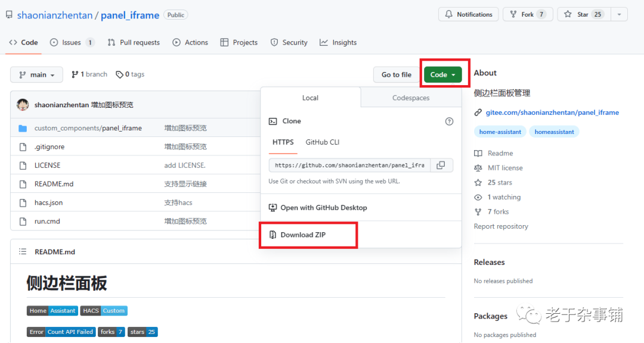644x343 pixels.
Task: Open the gitee.com/shaonianzhentan/panel_iframe link
Action: (x=552, y=113)
